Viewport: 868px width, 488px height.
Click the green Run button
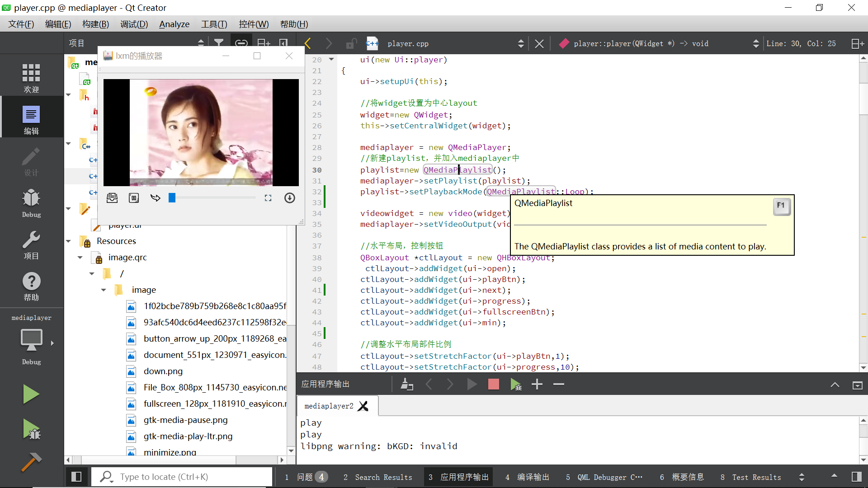(31, 394)
